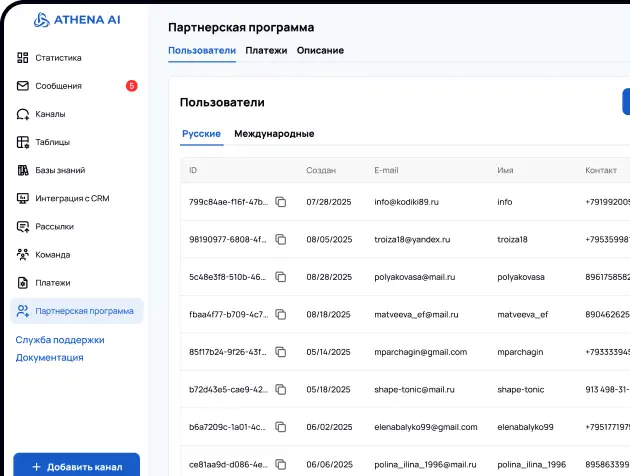630x476 pixels.
Task: Click the ATHENA AI logo
Action: 77,18
